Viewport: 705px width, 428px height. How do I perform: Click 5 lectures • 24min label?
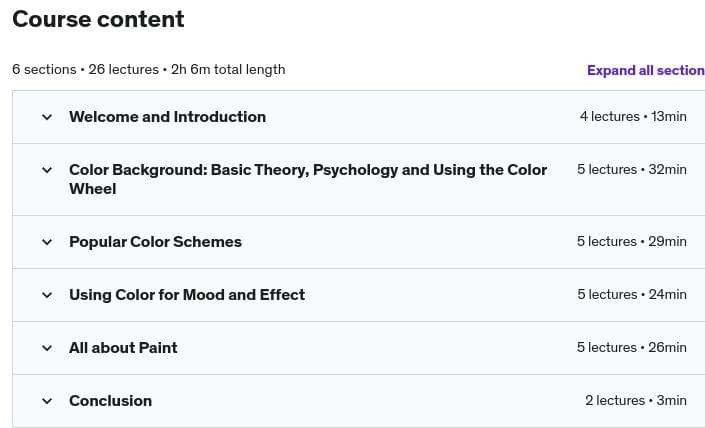pyautogui.click(x=631, y=295)
